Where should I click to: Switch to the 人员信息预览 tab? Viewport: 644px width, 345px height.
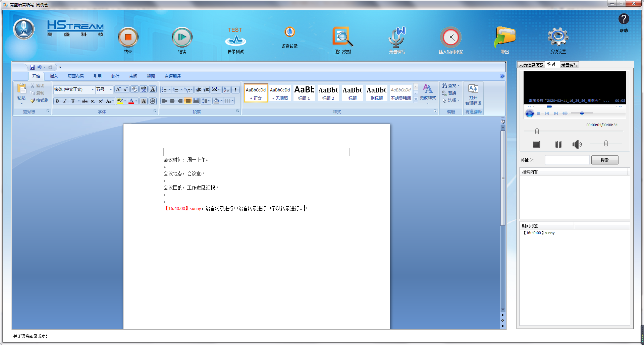[531, 65]
